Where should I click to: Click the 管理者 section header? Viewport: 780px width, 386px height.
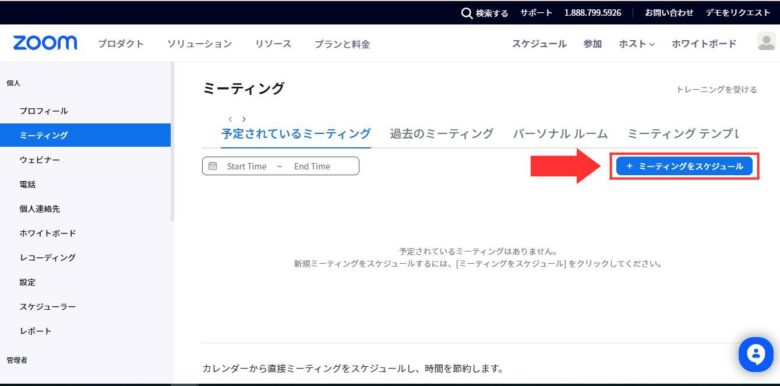pos(16,360)
